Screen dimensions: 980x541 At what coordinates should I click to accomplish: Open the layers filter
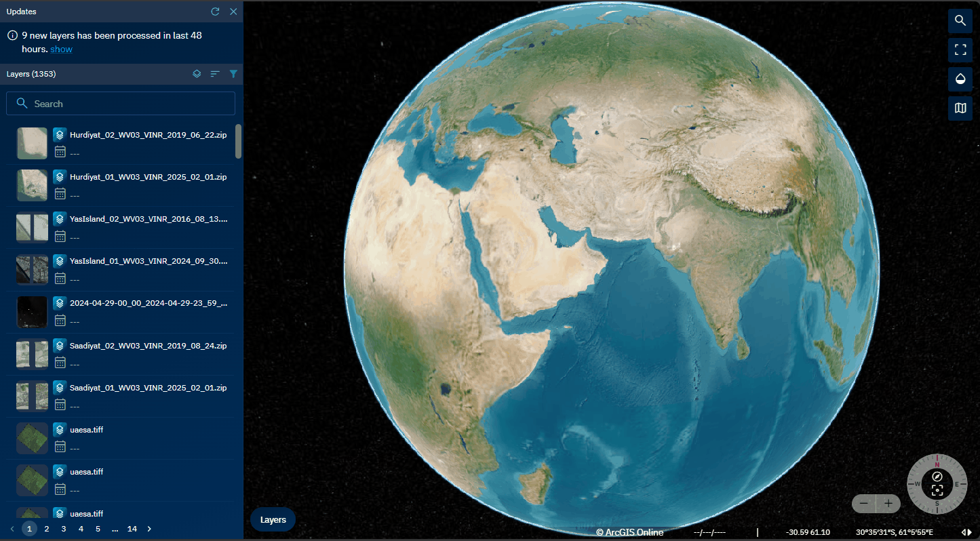pyautogui.click(x=233, y=74)
